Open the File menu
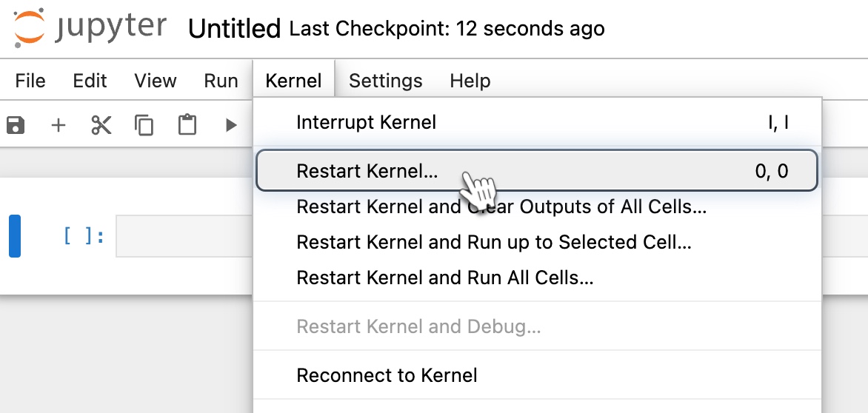 tap(30, 81)
